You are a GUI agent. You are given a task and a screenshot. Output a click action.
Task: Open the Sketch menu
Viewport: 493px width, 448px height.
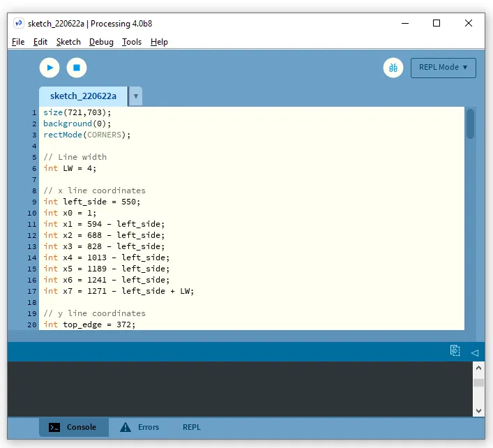(x=68, y=42)
